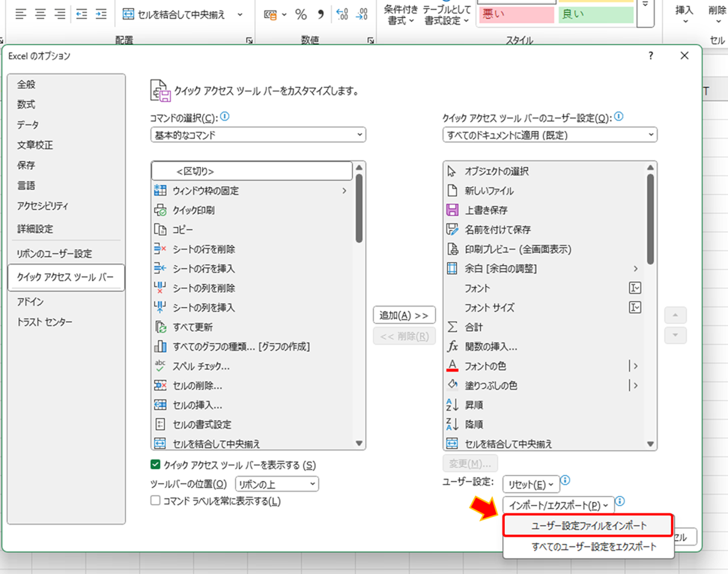Select スペル チェック command icon
This screenshot has height=574, width=728.
[160, 366]
